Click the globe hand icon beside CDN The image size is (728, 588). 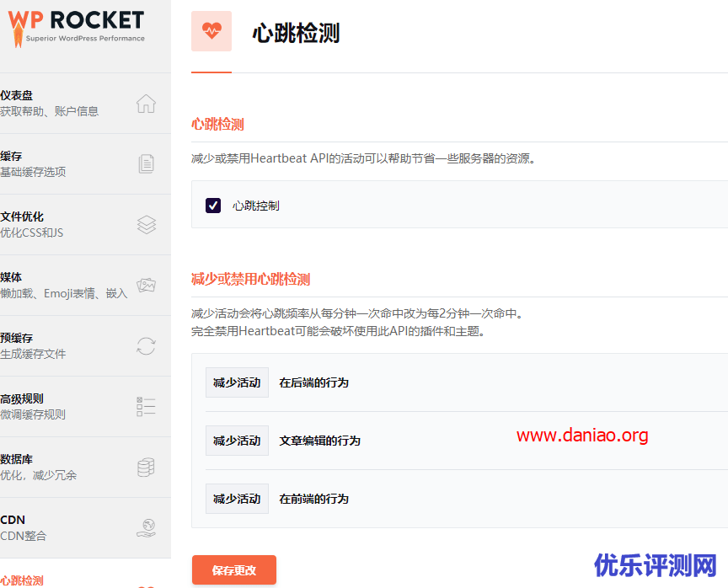tap(147, 528)
